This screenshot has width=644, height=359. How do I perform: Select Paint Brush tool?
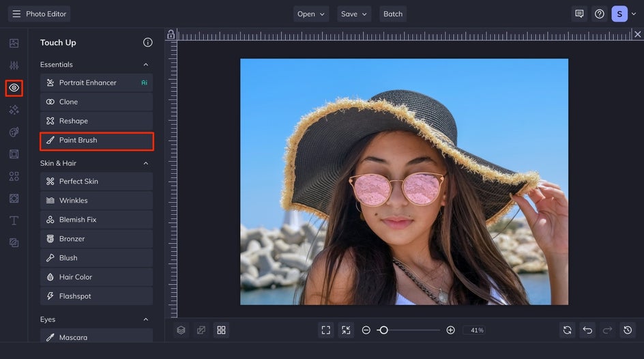click(x=96, y=141)
